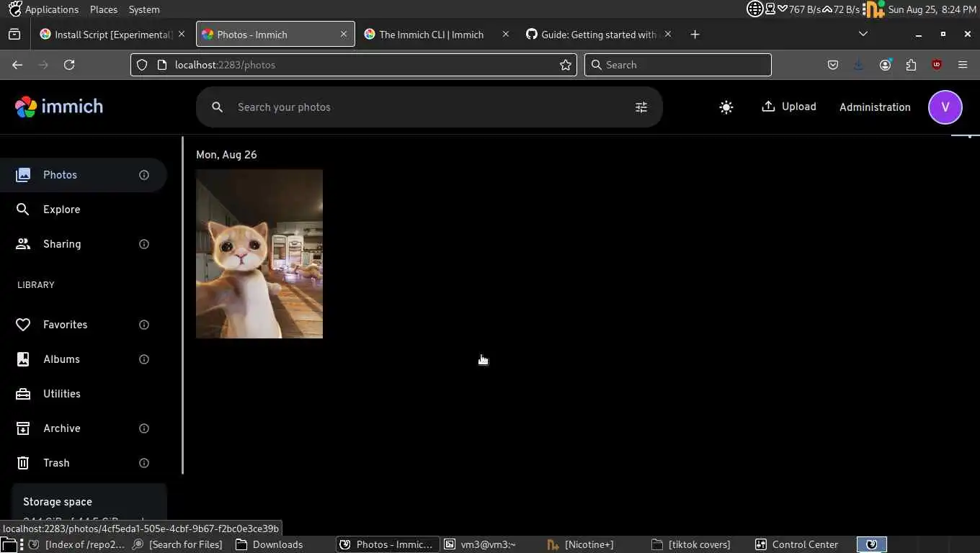Click the browser URL address bar
Image resolution: width=980 pixels, height=553 pixels.
click(x=353, y=65)
